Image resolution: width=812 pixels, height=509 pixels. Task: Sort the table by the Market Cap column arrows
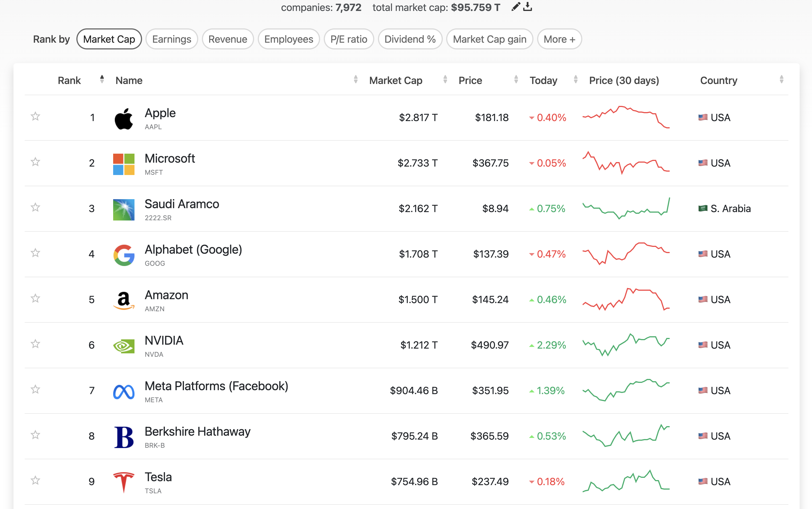(445, 80)
